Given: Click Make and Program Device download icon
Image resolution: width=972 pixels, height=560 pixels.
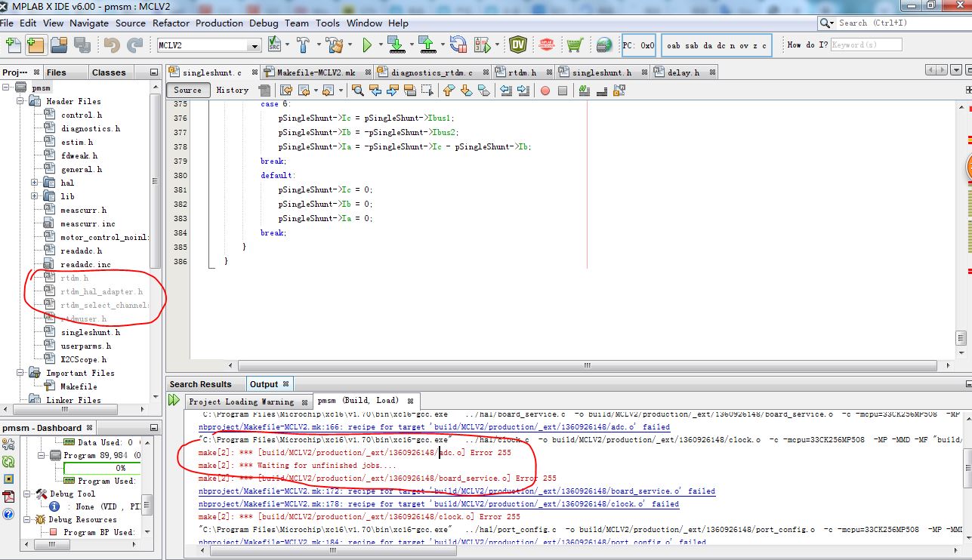Looking at the screenshot, I should click(x=396, y=45).
